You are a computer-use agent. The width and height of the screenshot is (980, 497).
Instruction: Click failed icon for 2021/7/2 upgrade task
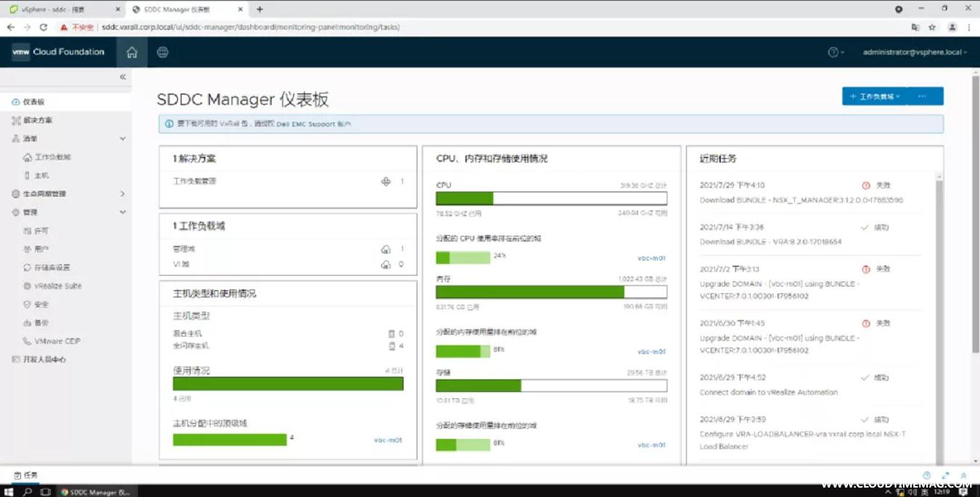tap(865, 269)
